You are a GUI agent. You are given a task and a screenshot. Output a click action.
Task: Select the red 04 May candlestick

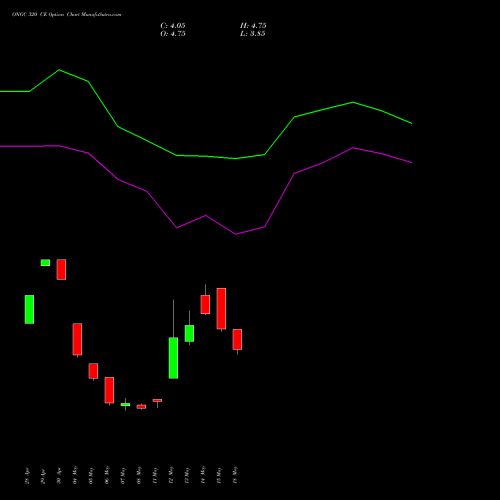pyautogui.click(x=77, y=339)
